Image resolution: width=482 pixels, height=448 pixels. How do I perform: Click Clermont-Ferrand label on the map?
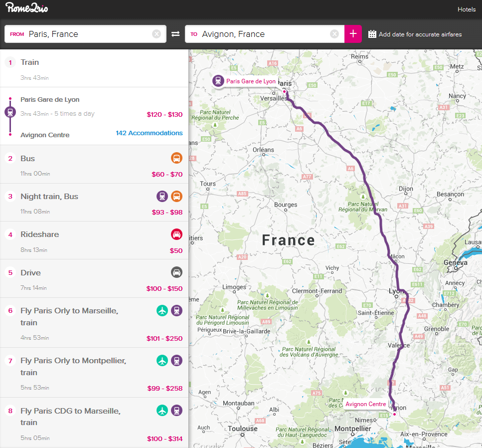[x=317, y=291]
